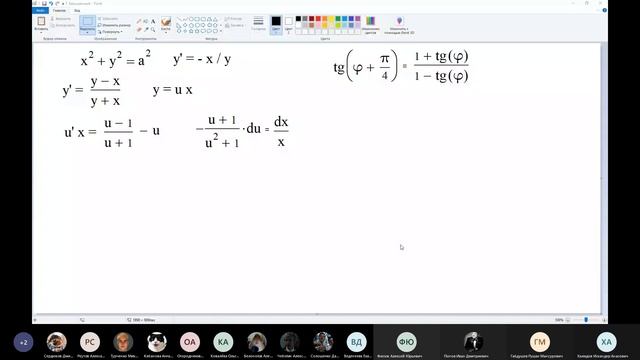Viewport: 640px width, 360px height.
Task: Pick the green palette swatch
Action: coord(338,19)
